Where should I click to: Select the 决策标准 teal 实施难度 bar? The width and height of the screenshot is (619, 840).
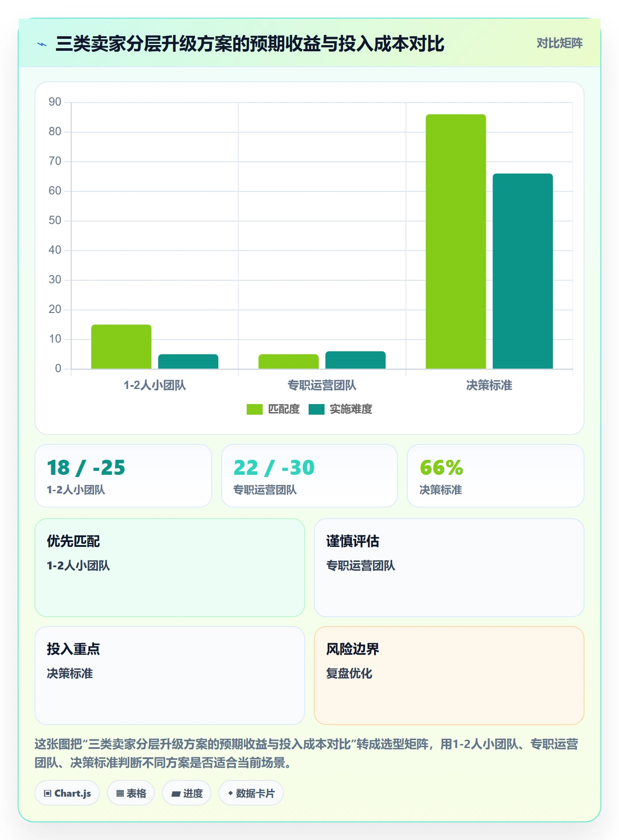point(523,271)
